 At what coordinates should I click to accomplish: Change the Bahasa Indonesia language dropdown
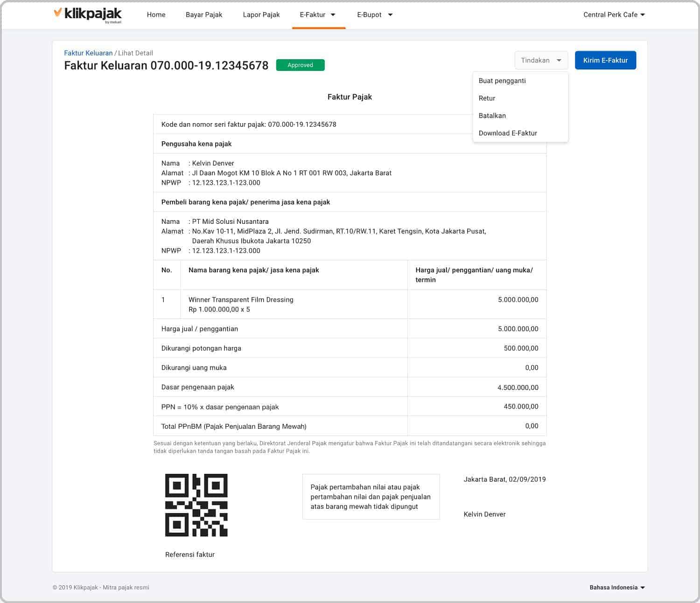tap(617, 588)
